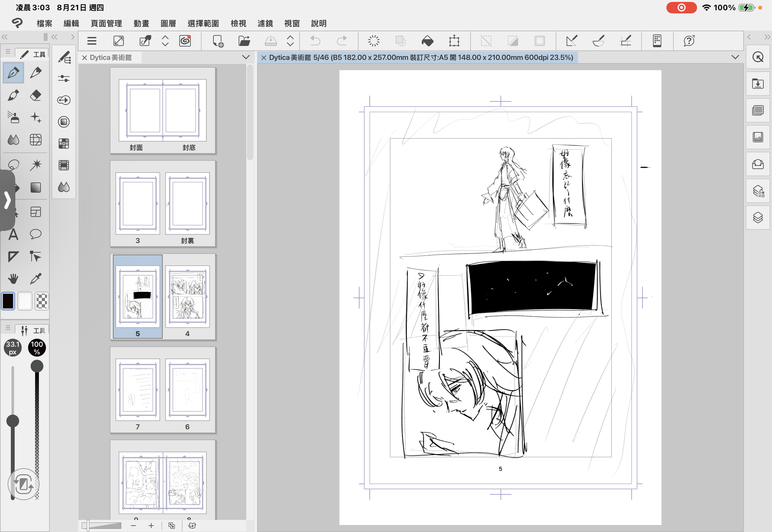Open page 4 thumbnail

pos(187,297)
